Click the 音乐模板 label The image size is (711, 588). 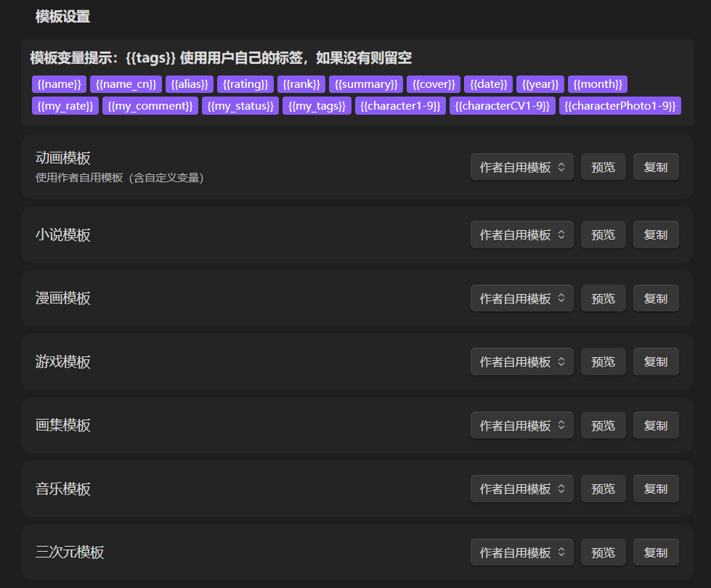[63, 489]
